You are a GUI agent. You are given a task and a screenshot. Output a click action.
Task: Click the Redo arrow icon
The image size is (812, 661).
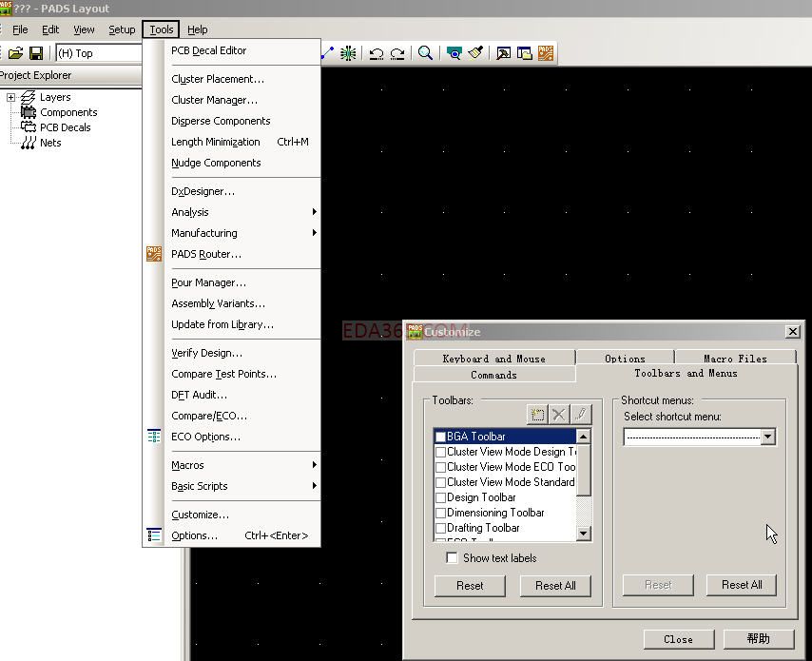pos(397,53)
